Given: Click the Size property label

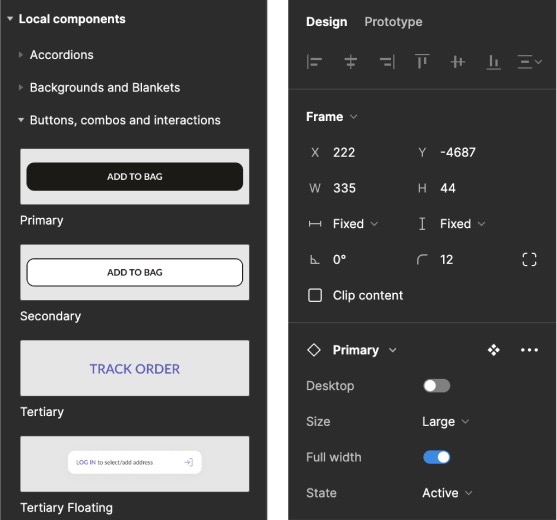Looking at the screenshot, I should (x=318, y=422).
